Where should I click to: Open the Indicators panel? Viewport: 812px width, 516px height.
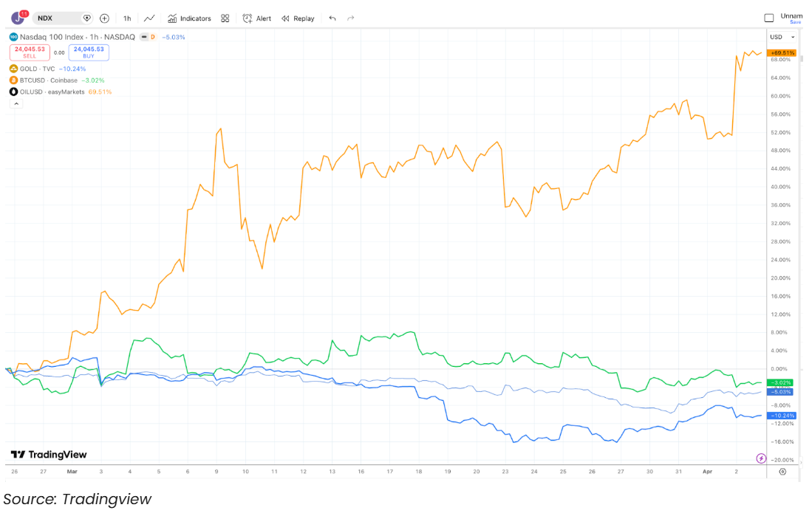[x=189, y=18]
